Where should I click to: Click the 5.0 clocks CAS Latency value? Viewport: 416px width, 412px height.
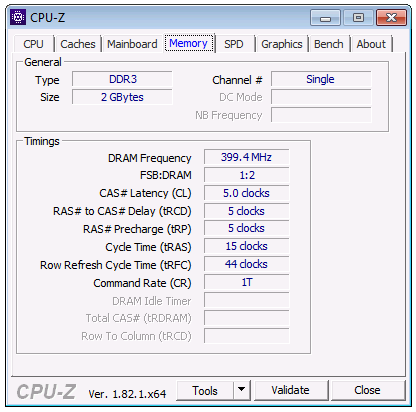(247, 193)
